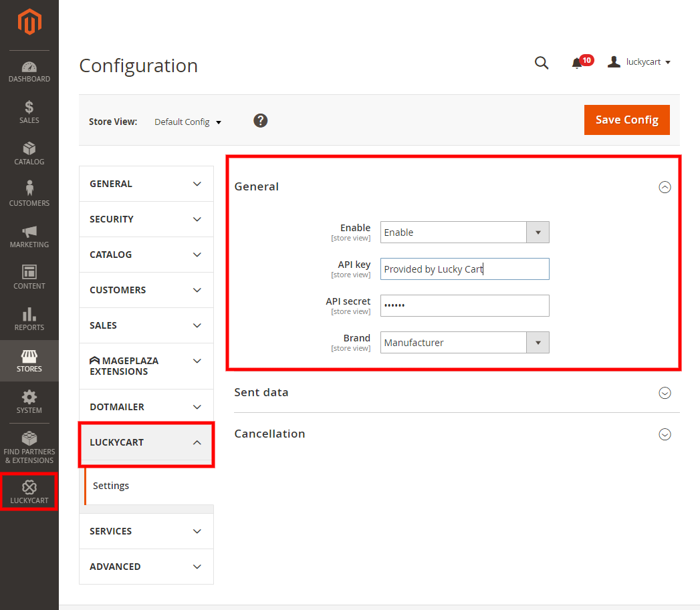Click the API key input field
This screenshot has height=610, width=700.
465,269
